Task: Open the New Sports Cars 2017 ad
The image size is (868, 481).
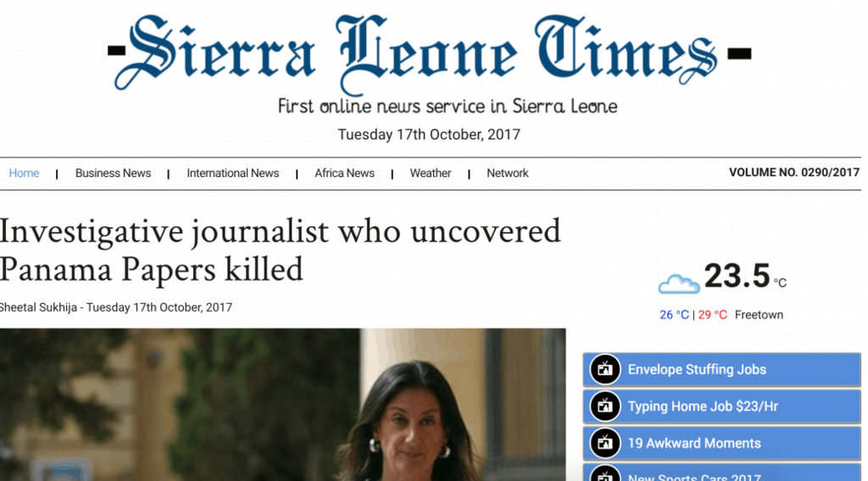Action: click(722, 473)
